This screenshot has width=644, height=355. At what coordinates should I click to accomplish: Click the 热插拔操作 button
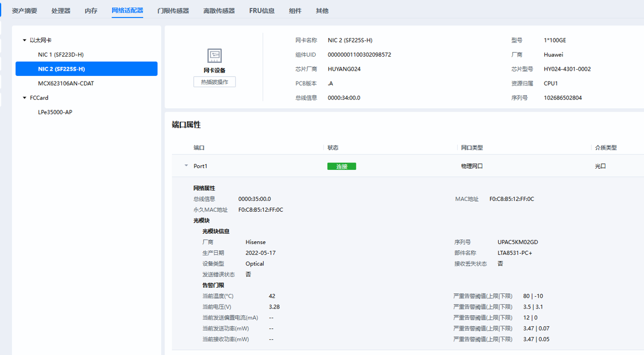[214, 82]
